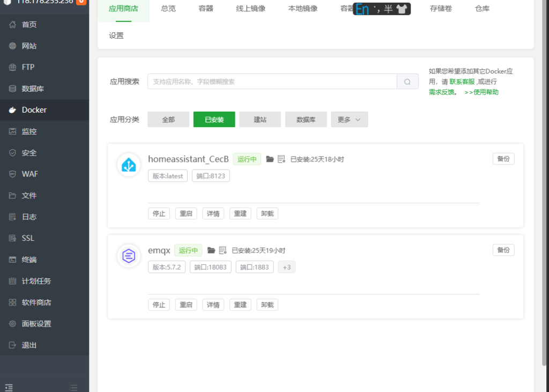Click the calendar icon beside 计划任务

13,281
